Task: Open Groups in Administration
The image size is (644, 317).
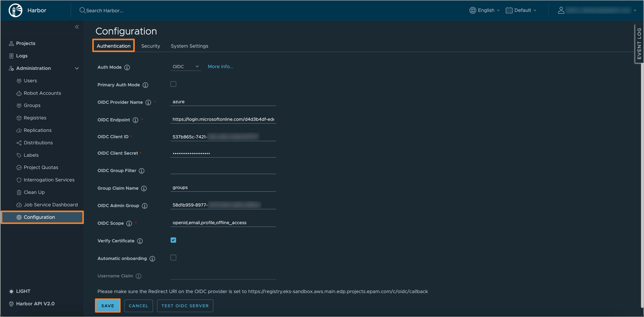Action: (x=32, y=105)
